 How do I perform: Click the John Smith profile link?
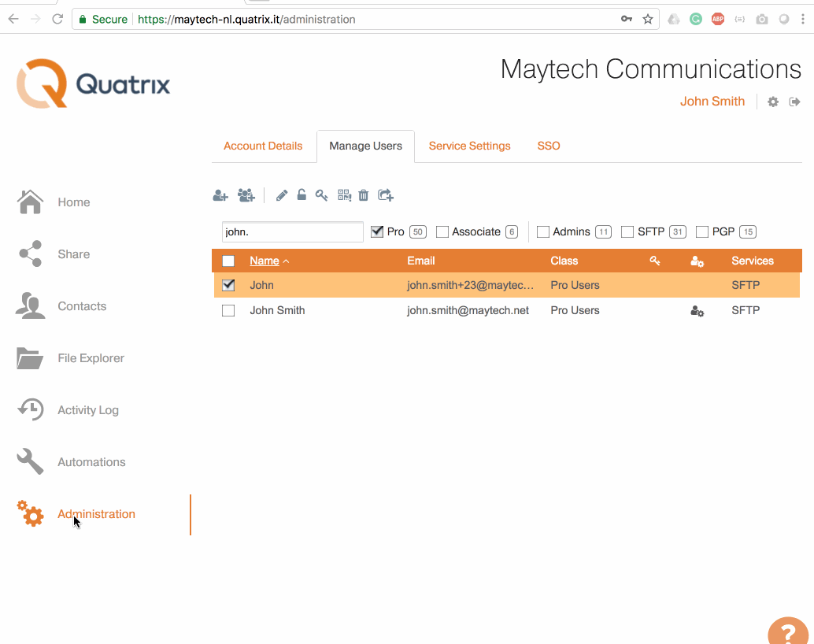point(712,102)
